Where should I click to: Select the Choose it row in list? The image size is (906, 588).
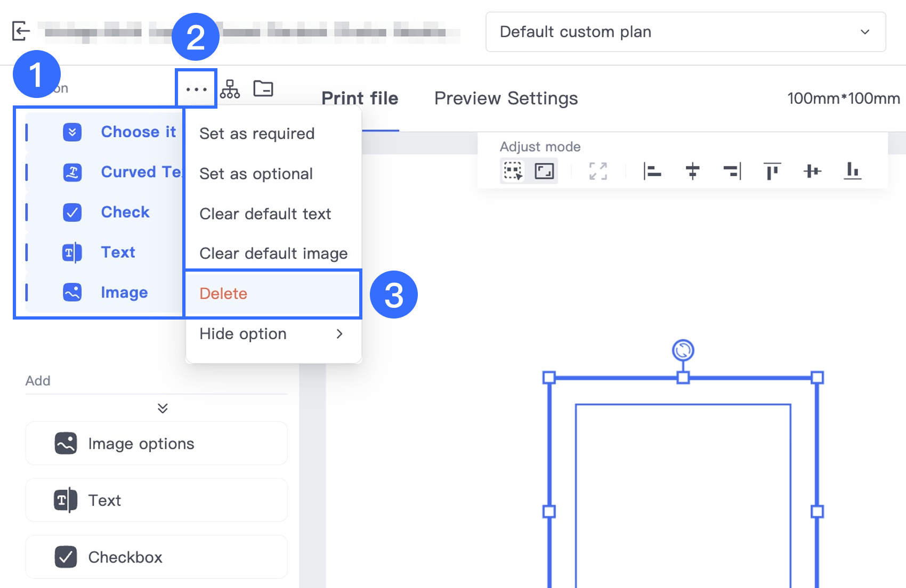click(x=104, y=132)
